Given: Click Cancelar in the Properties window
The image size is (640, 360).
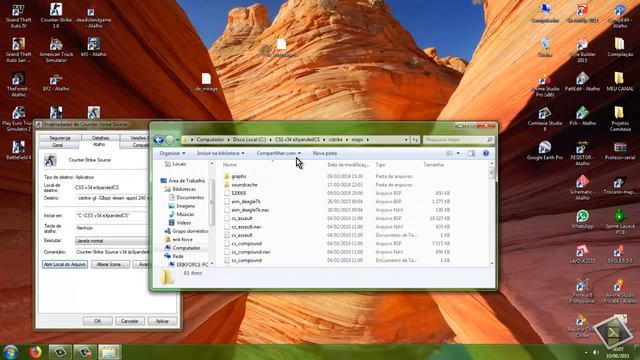Looking at the screenshot, I should 130,321.
